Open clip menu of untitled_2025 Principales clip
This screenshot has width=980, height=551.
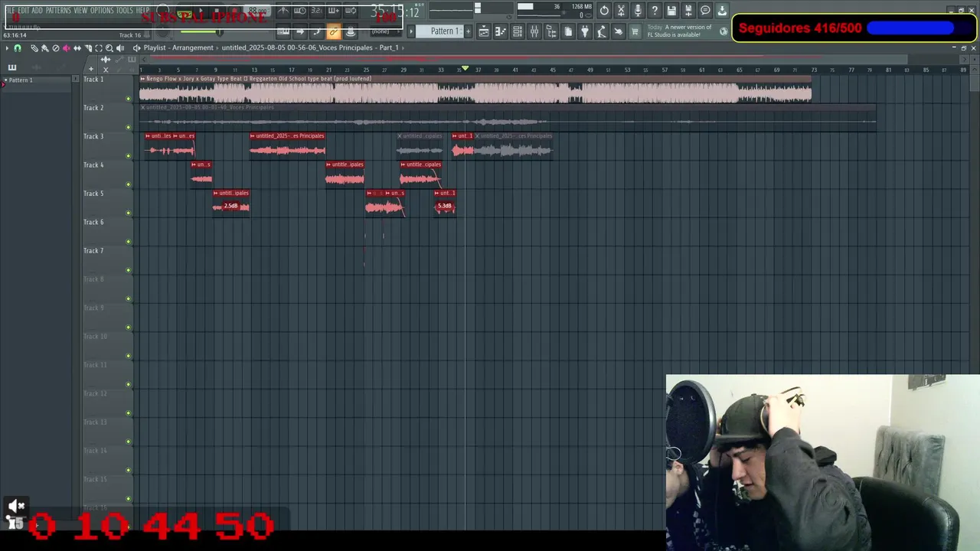pyautogui.click(x=253, y=136)
